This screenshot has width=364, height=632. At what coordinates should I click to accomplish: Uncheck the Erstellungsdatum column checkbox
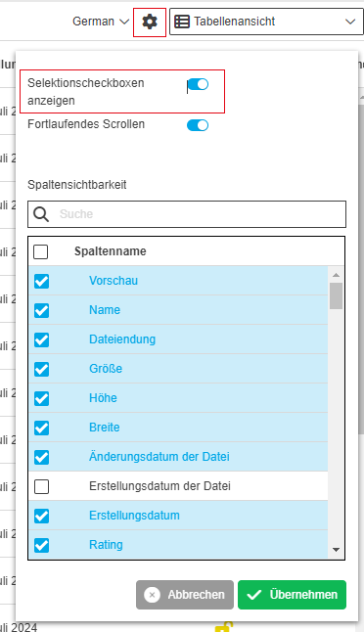pyautogui.click(x=41, y=516)
